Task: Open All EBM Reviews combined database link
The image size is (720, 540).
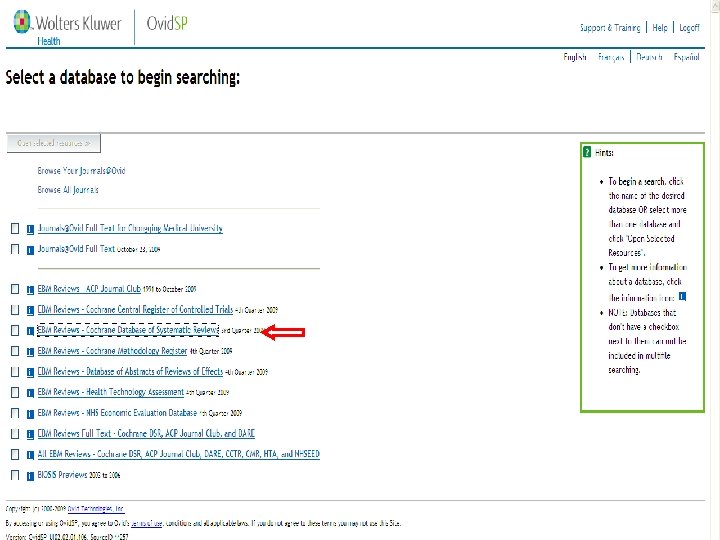Action: (x=179, y=454)
